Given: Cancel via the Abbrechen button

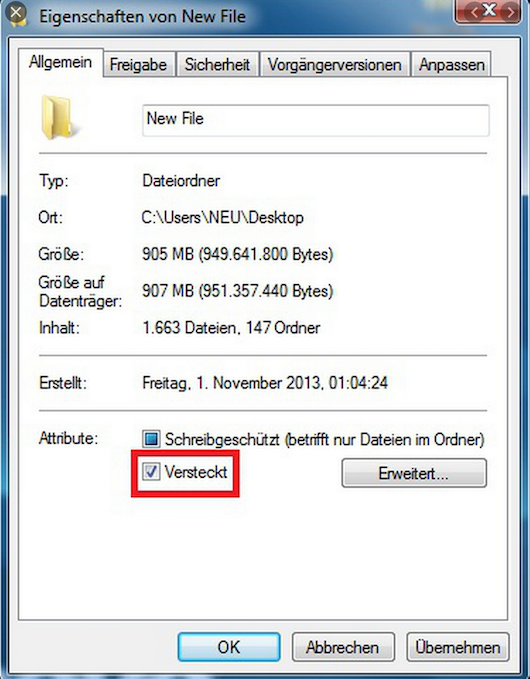Looking at the screenshot, I should (343, 647).
